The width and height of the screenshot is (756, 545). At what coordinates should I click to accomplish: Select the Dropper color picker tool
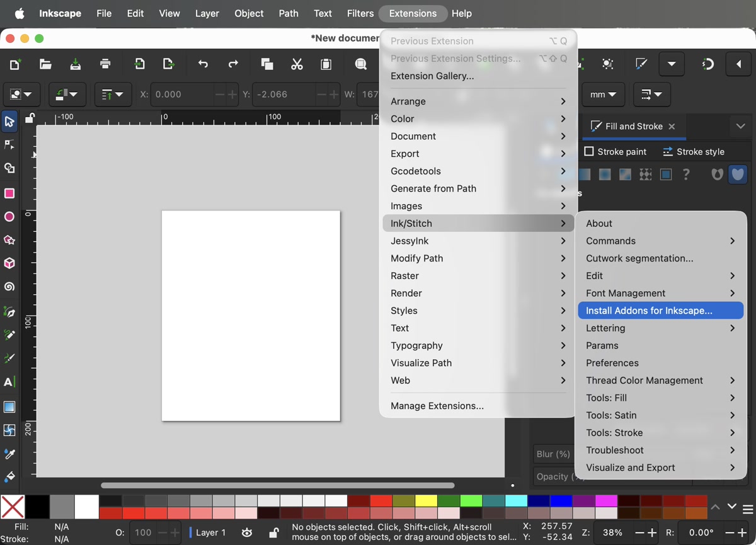9,454
